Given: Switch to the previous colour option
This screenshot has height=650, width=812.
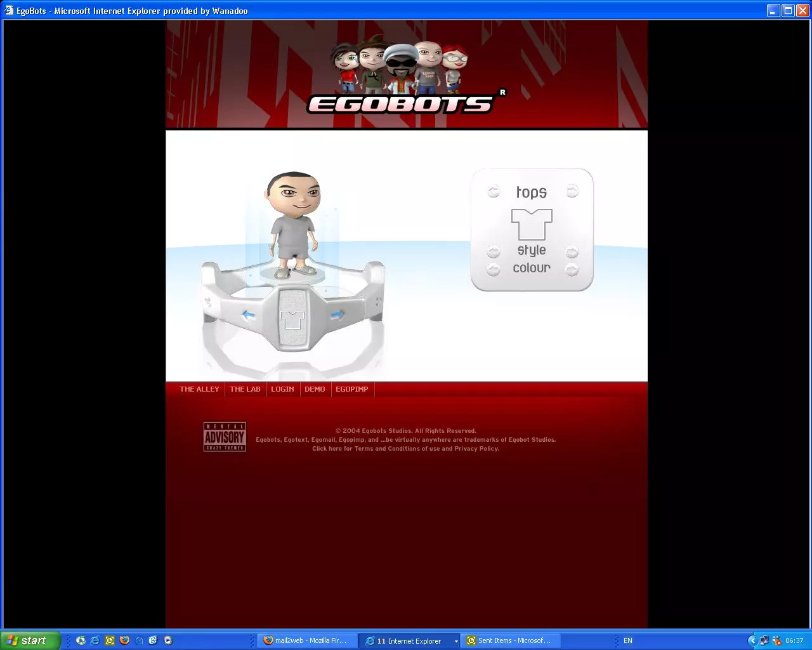Looking at the screenshot, I should coord(494,270).
